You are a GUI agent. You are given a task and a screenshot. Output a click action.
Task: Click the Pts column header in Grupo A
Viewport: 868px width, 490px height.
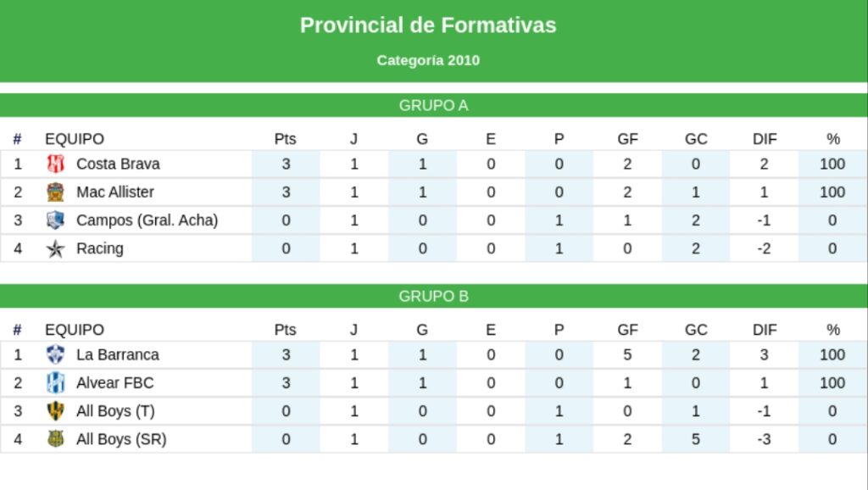point(285,139)
